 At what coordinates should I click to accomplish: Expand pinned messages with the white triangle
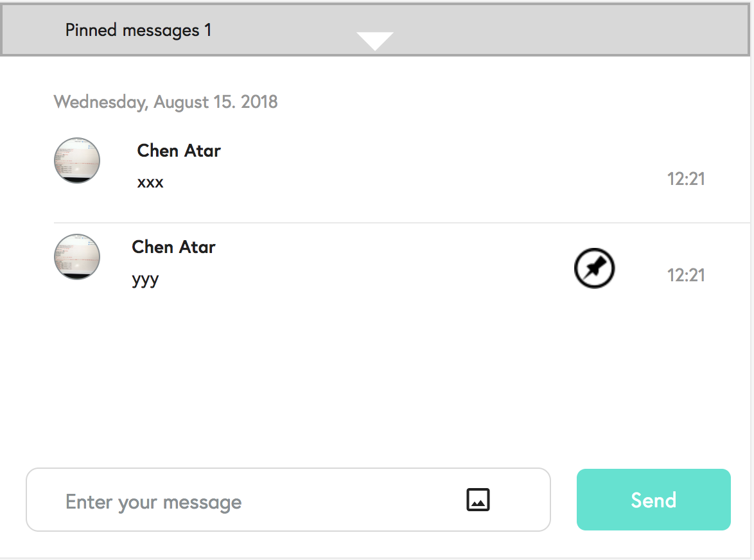375,41
